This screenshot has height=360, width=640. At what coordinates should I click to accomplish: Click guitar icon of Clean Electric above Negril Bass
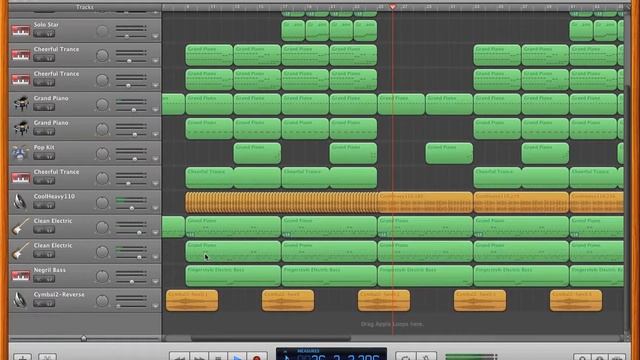tap(20, 251)
